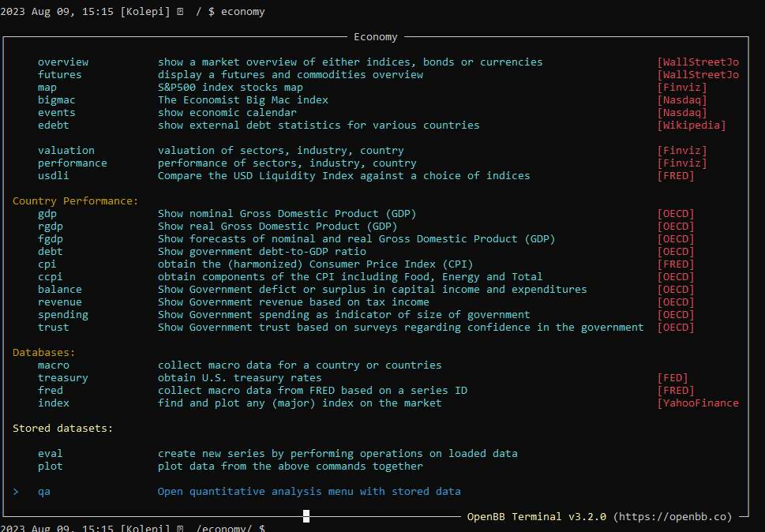765x532 pixels.
Task: Click the 'gdp' command name
Action: [x=47, y=214]
